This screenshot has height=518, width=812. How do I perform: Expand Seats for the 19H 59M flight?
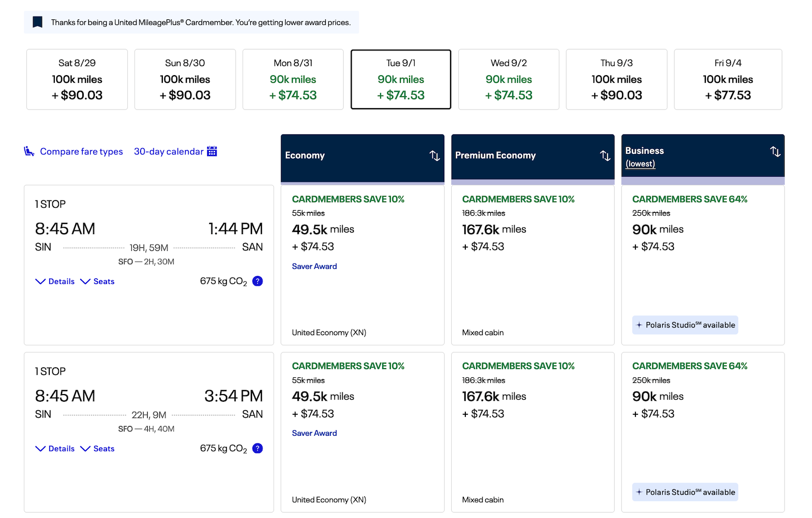click(97, 281)
